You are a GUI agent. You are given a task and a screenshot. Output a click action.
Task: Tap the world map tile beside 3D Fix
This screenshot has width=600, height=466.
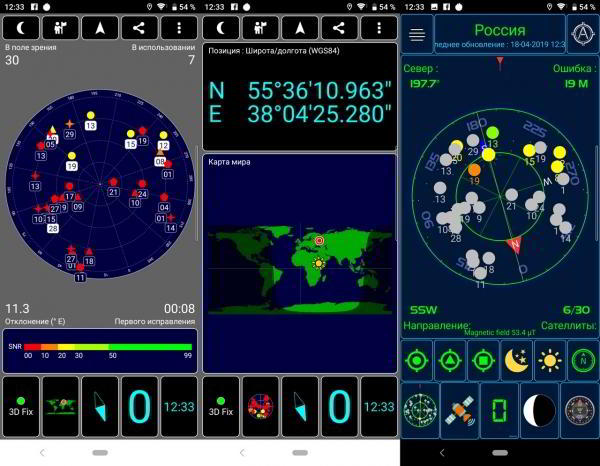point(60,407)
